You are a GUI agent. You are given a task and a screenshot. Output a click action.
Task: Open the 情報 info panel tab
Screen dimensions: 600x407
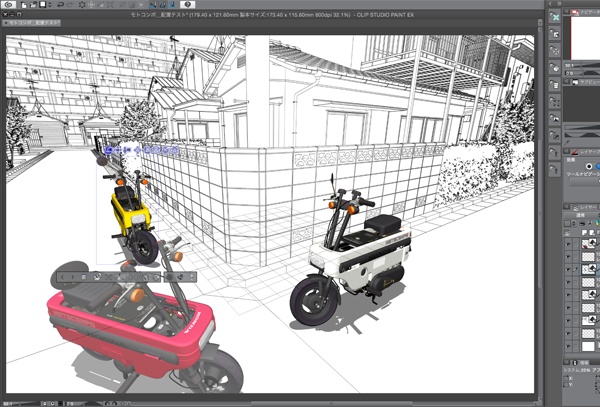(581, 363)
